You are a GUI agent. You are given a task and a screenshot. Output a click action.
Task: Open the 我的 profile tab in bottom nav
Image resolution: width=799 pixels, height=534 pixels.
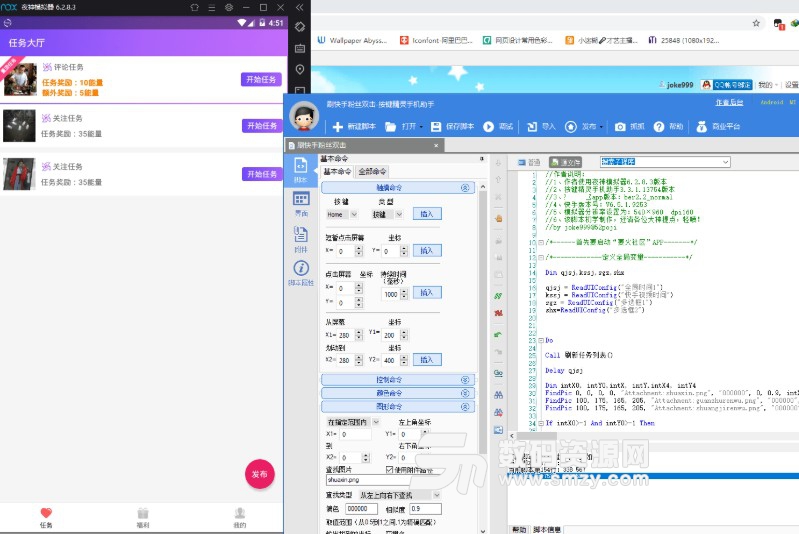coord(239,517)
